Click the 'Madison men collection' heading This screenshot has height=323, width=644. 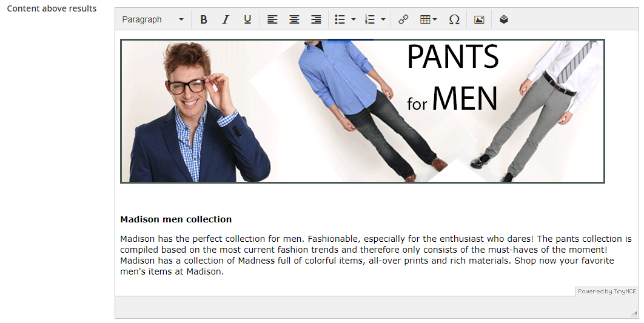176,219
